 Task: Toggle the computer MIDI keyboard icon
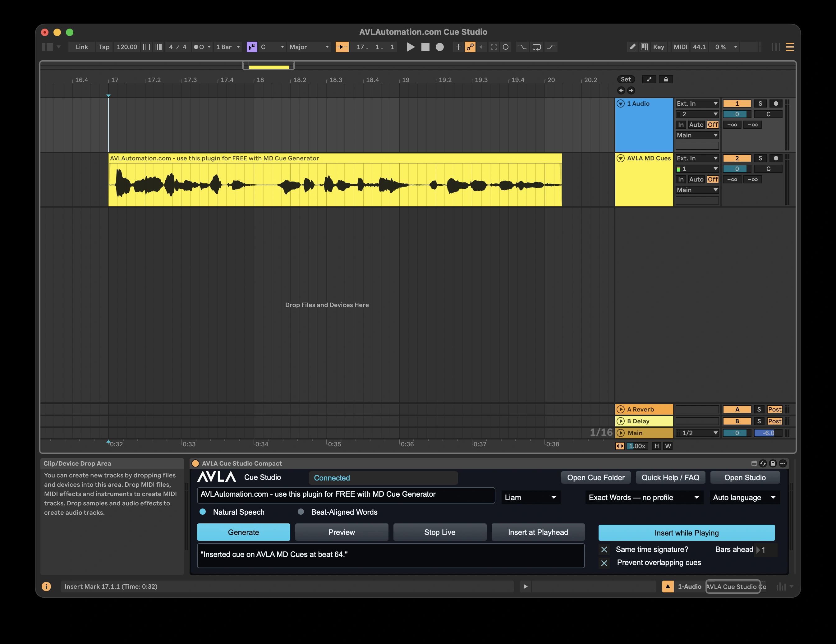pos(645,47)
